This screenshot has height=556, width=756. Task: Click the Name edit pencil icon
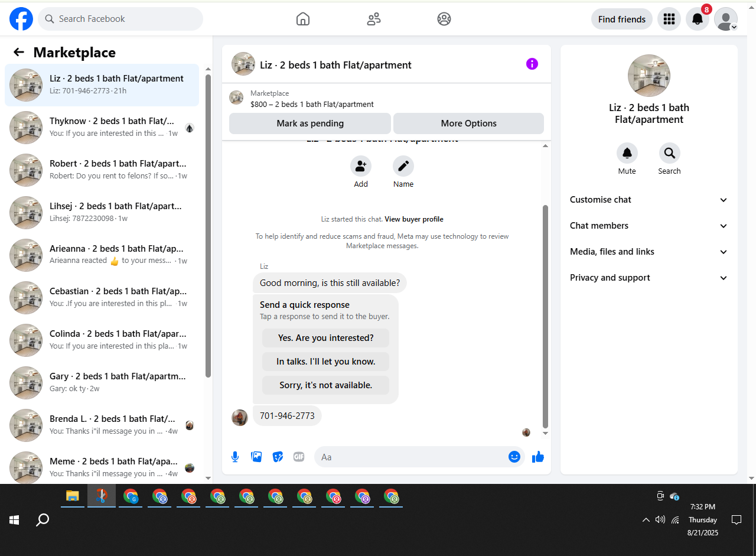pos(403,166)
